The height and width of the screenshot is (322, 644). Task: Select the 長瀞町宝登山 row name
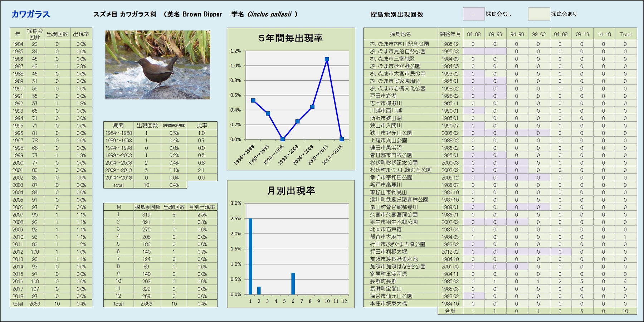tap(386, 289)
